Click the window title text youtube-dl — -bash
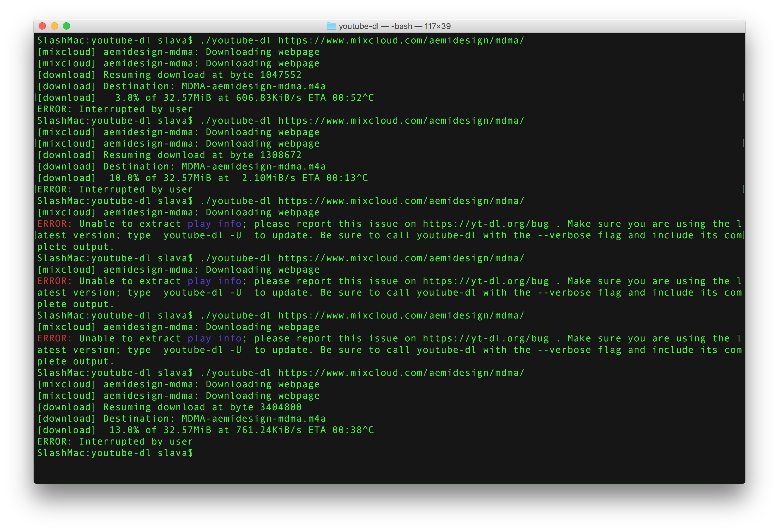This screenshot has height=532, width=779. click(x=394, y=26)
